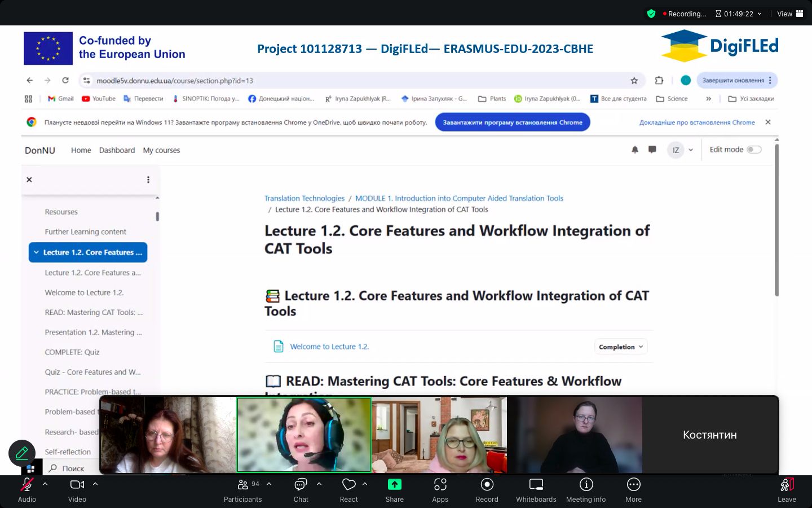
Task: Click the green Share screen button
Action: tap(394, 485)
